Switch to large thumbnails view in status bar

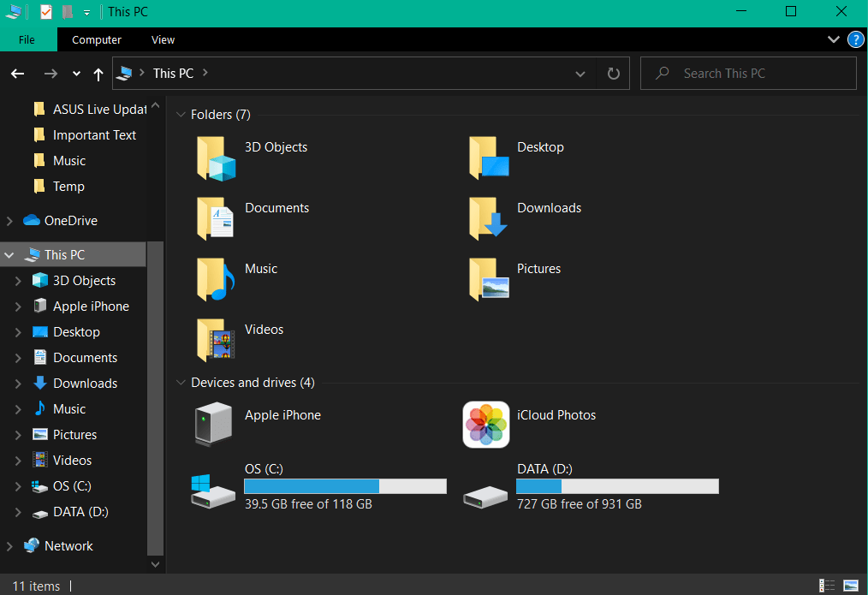pos(851,585)
